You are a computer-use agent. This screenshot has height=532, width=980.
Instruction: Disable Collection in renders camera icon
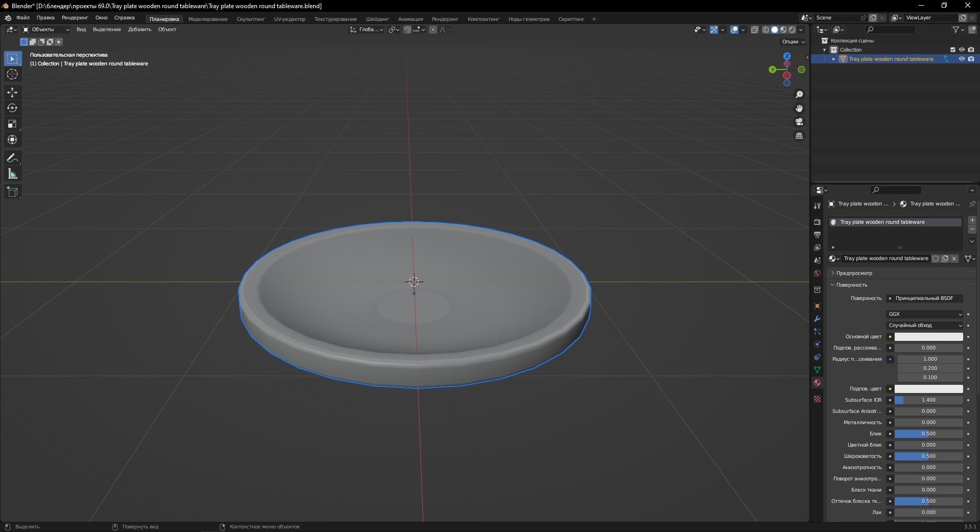point(971,50)
